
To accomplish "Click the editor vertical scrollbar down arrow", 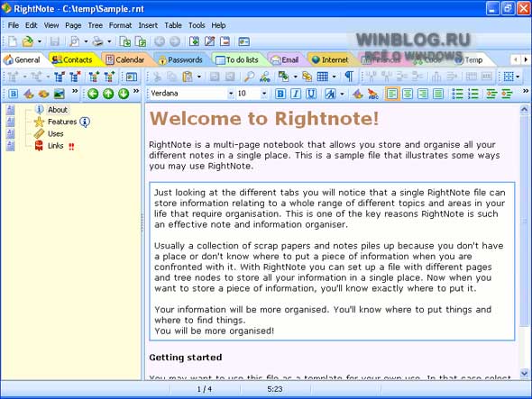I will click(524, 373).
